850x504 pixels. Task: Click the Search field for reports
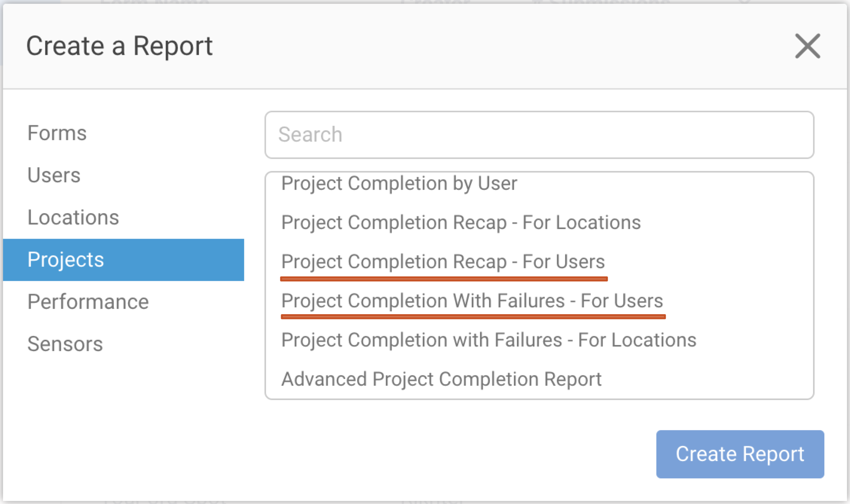(540, 135)
